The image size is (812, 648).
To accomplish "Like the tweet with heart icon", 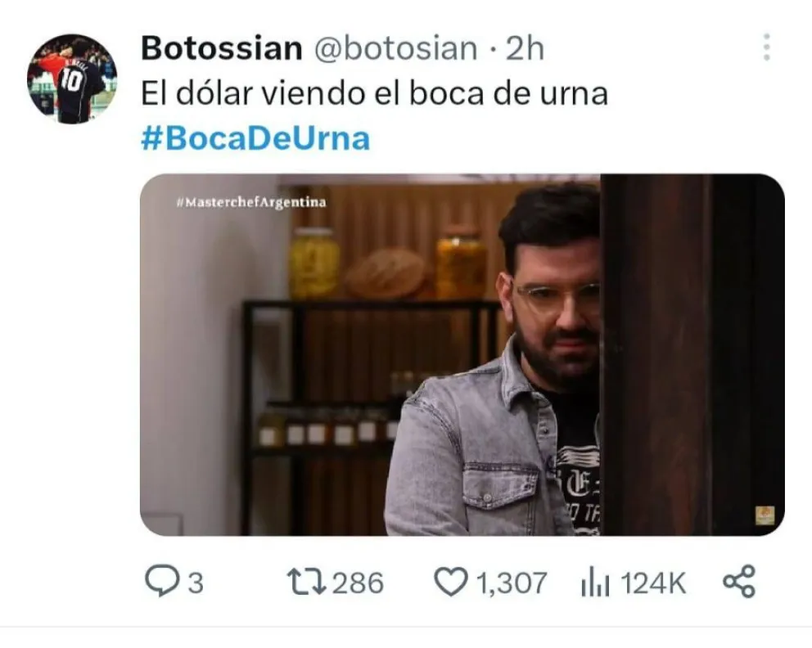I will coord(450,582).
